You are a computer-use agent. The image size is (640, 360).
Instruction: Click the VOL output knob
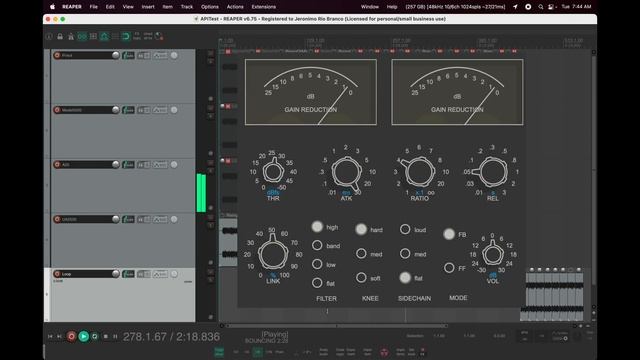[x=493, y=253]
